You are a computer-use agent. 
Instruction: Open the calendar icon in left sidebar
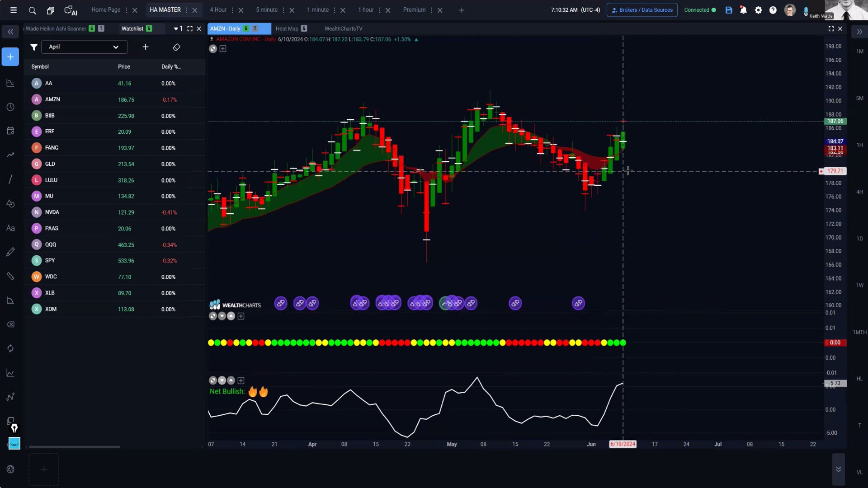10,131
